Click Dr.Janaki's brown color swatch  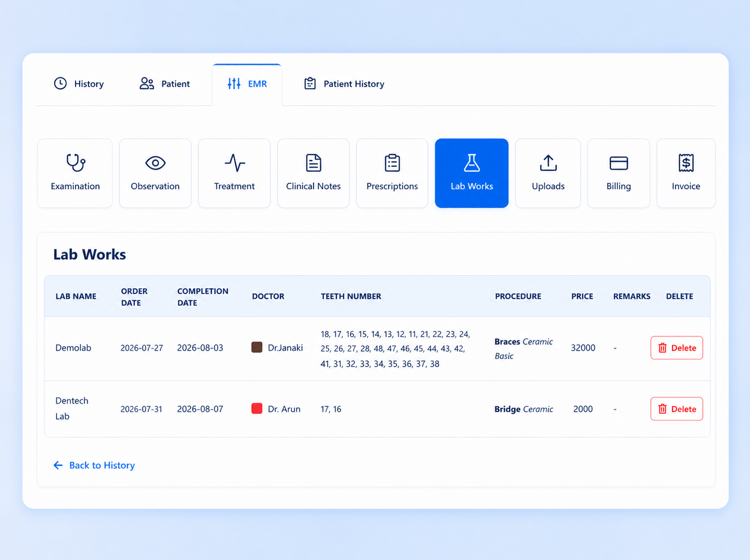click(257, 347)
